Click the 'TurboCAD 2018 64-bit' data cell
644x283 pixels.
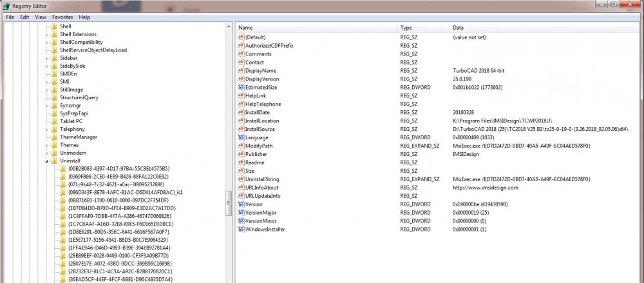[x=478, y=71]
